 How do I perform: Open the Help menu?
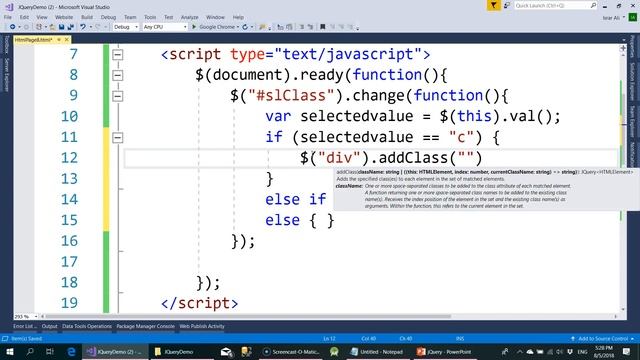click(x=238, y=17)
